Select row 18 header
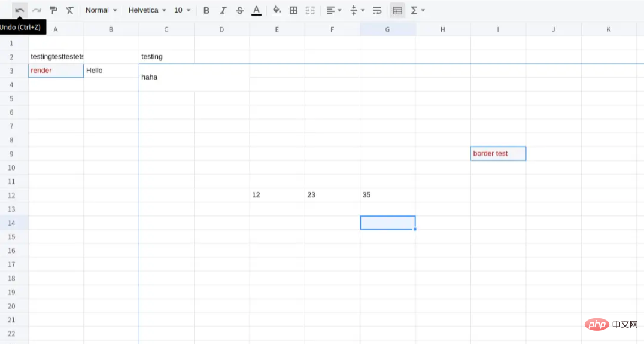Viewport: 644px width, 344px height. click(11, 278)
